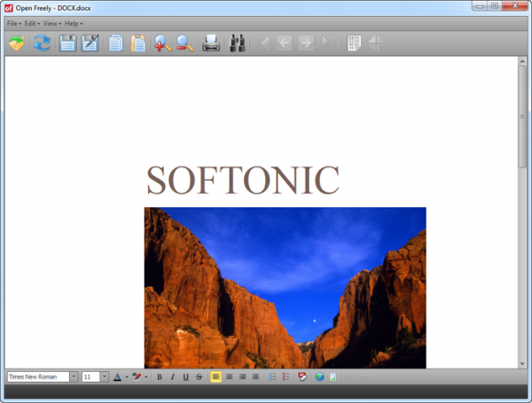The image size is (532, 403).
Task: Print the document with the printer icon
Action: (211, 43)
